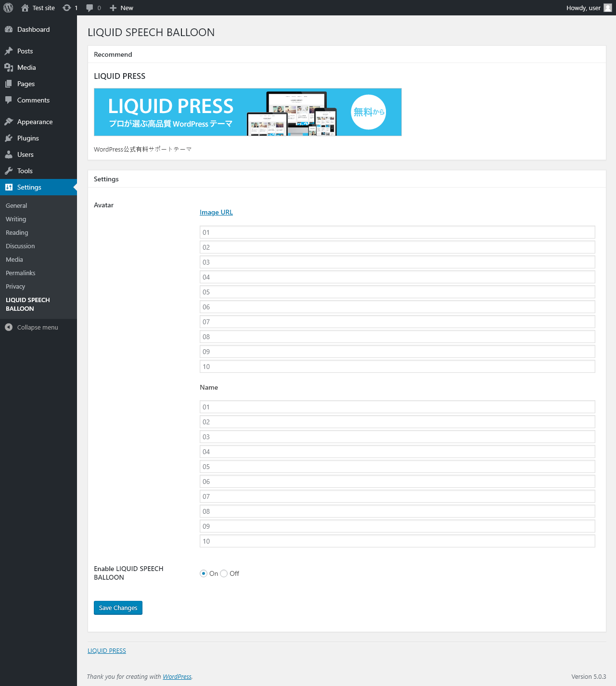Go to the Appearance menu label
This screenshot has height=686, width=616.
(x=35, y=122)
